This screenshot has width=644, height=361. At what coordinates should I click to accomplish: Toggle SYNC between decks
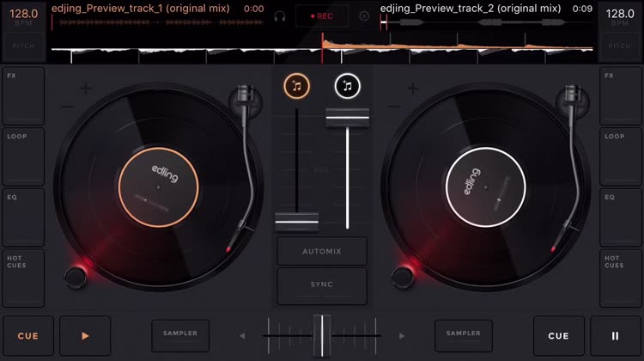(322, 285)
